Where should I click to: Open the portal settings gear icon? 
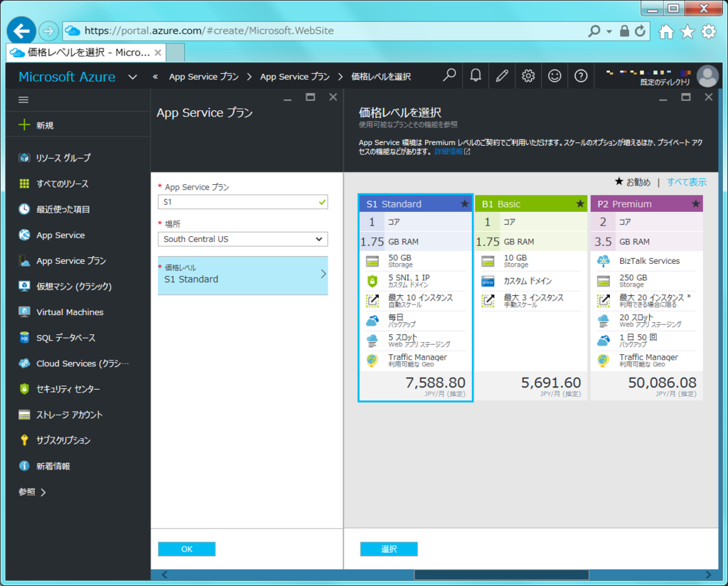(528, 75)
